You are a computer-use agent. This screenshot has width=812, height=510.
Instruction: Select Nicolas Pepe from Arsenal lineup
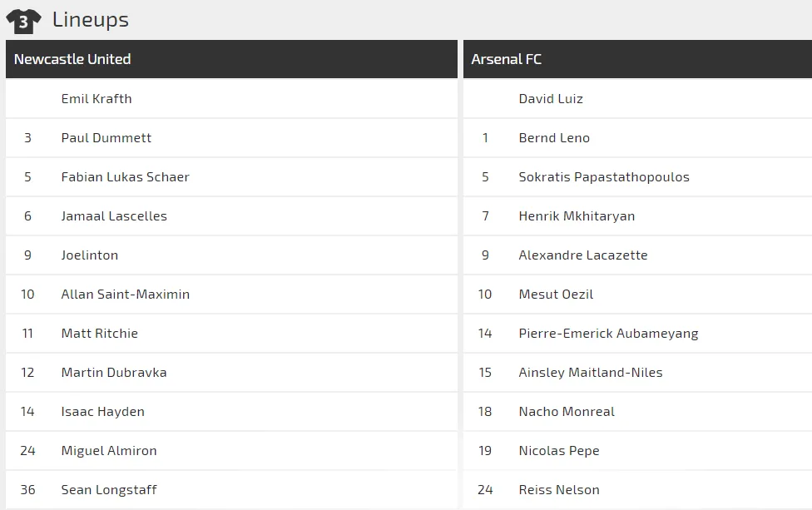(x=559, y=451)
